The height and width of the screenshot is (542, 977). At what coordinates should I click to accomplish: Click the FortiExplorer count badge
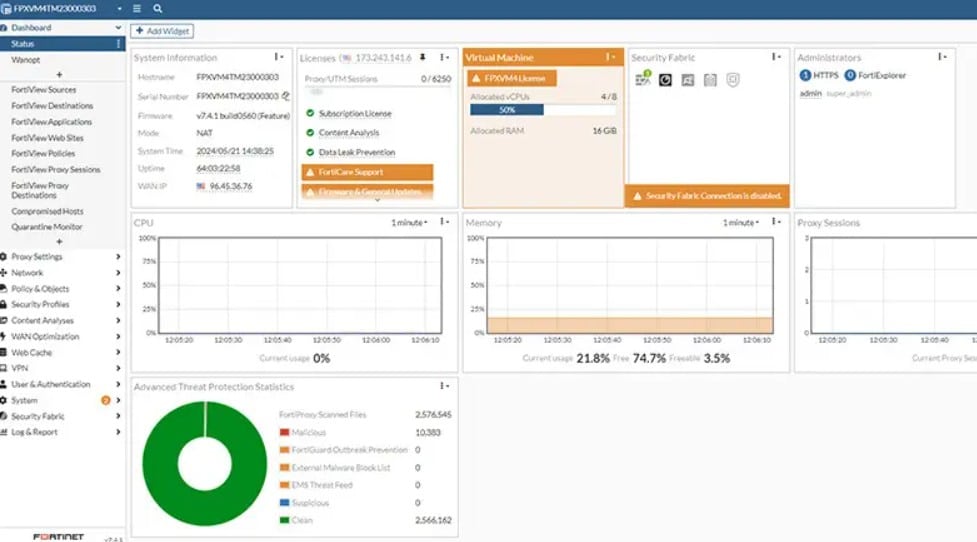(850, 75)
